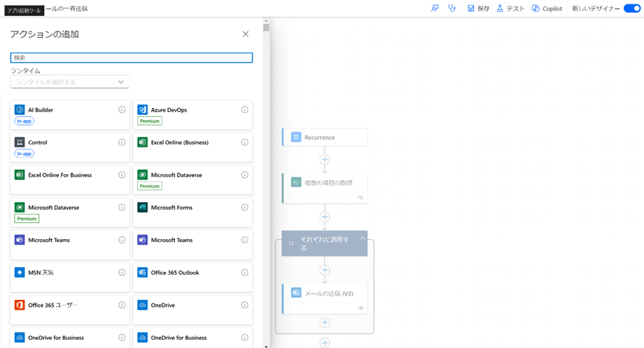Add step below the 複数の項目の取得 node
The image size is (644, 348).
(325, 217)
